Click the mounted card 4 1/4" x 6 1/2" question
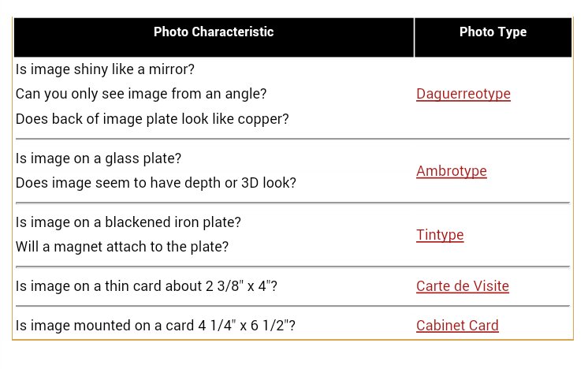This screenshot has height=369, width=588. (x=155, y=326)
